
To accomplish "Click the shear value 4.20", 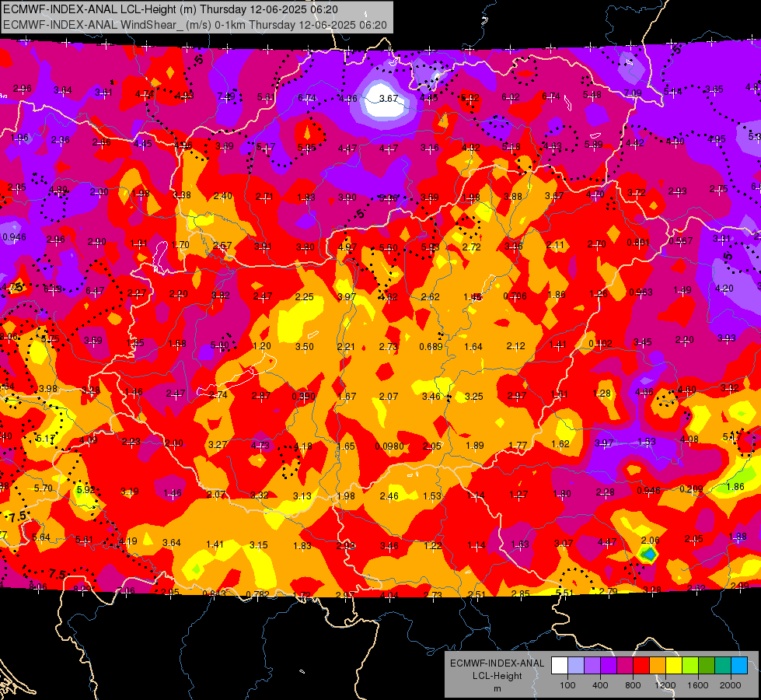I will coord(724,288).
